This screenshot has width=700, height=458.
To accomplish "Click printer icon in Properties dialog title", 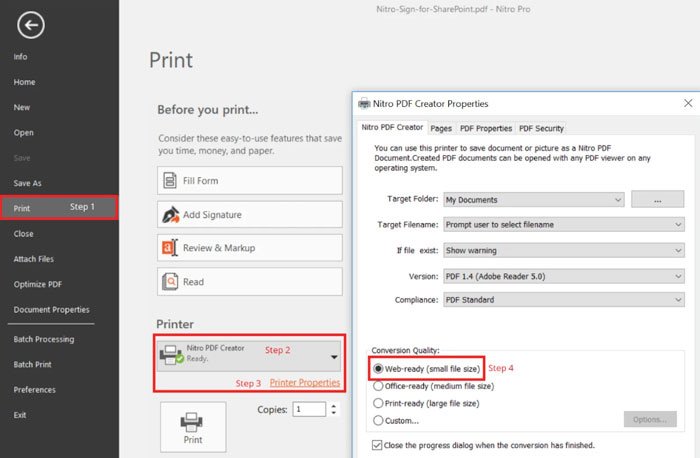I will (364, 104).
